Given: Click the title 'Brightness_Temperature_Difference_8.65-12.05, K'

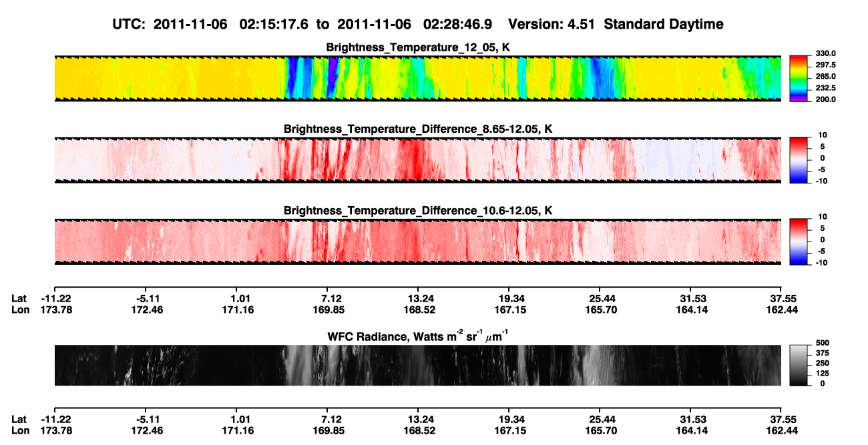Looking at the screenshot, I should 418,129.
